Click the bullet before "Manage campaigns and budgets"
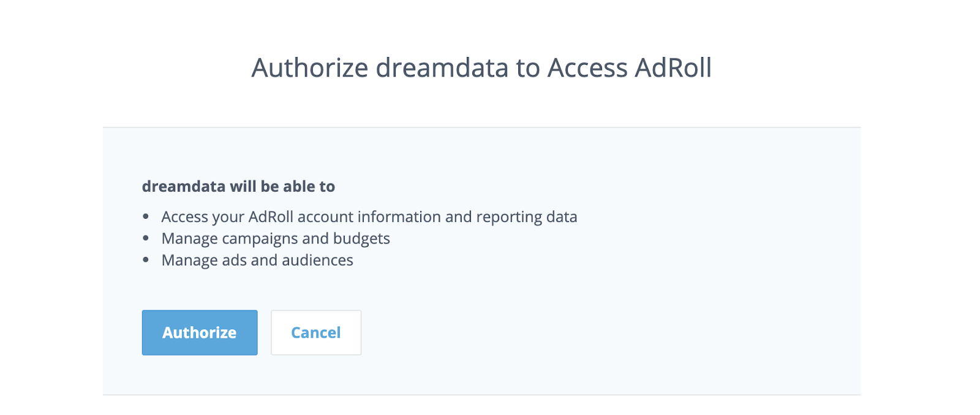Image resolution: width=980 pixels, height=415 pixels. pos(146,238)
